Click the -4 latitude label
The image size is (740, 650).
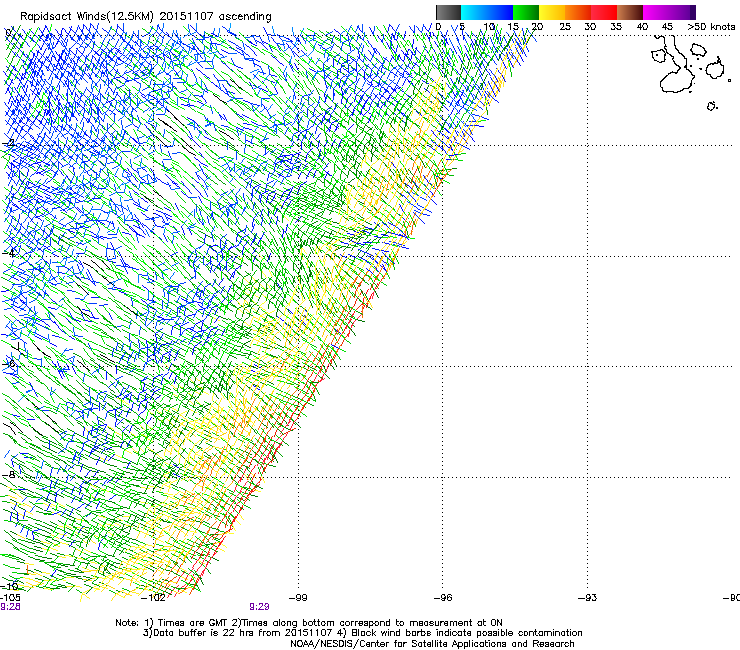tap(8, 253)
